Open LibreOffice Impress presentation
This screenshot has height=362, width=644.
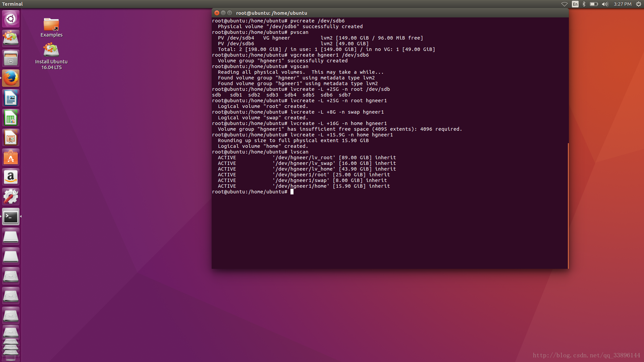click(x=11, y=137)
